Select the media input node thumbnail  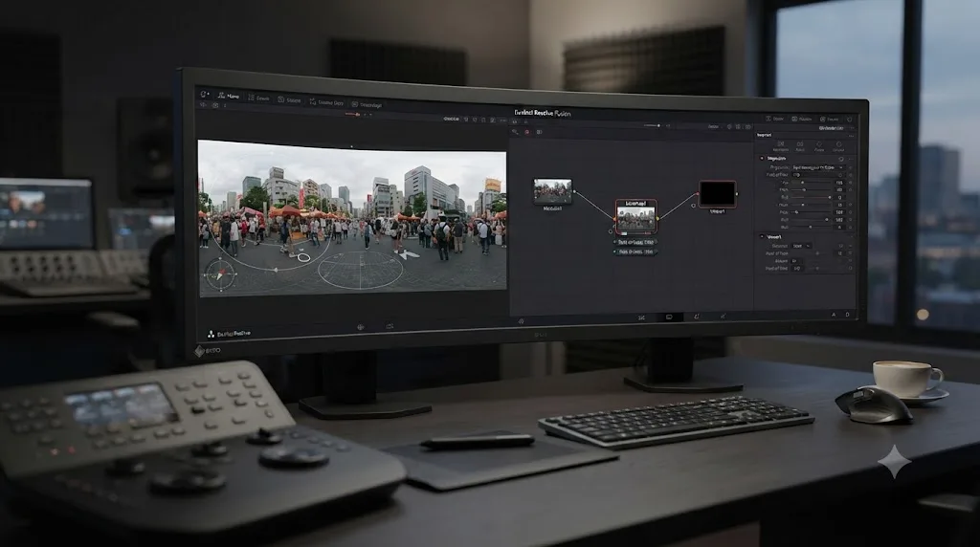pos(552,191)
